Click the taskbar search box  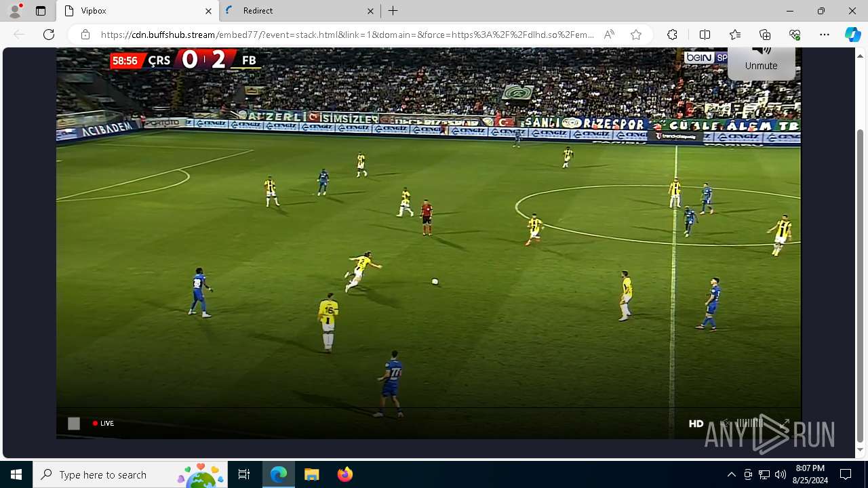130,474
